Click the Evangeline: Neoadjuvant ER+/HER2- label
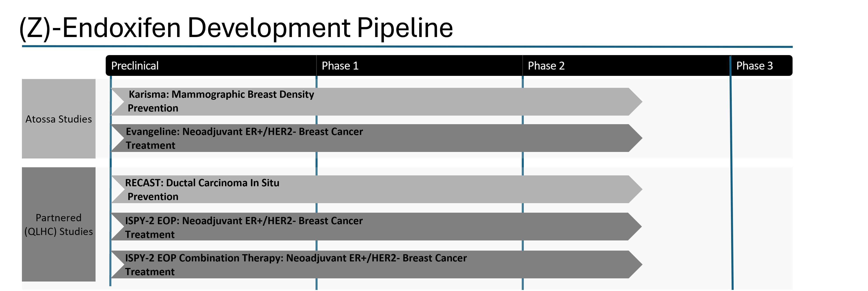 pos(244,132)
